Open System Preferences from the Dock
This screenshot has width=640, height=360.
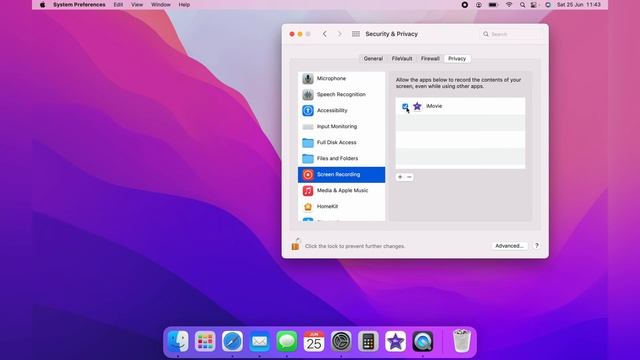(341, 341)
